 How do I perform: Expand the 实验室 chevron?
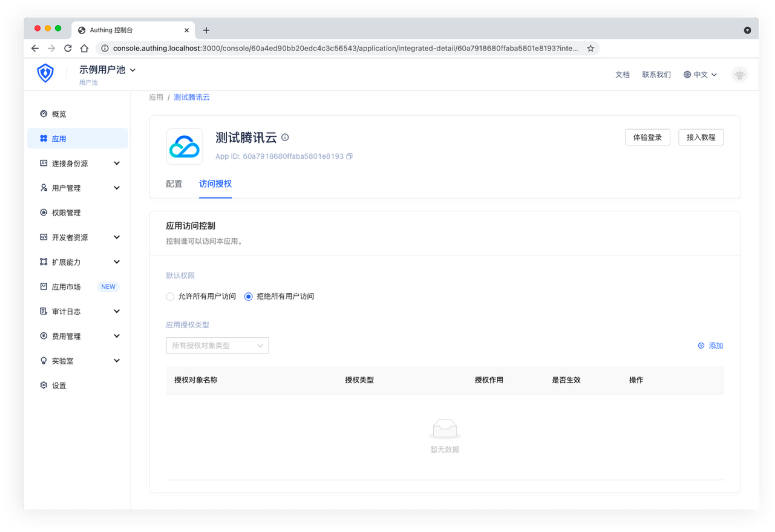coord(117,360)
